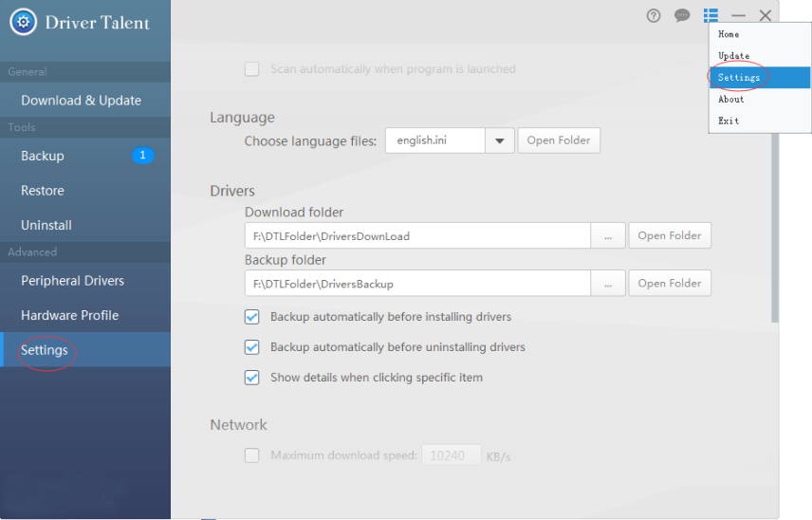Select Settings in the popup menu
812x520 pixels.
759,78
